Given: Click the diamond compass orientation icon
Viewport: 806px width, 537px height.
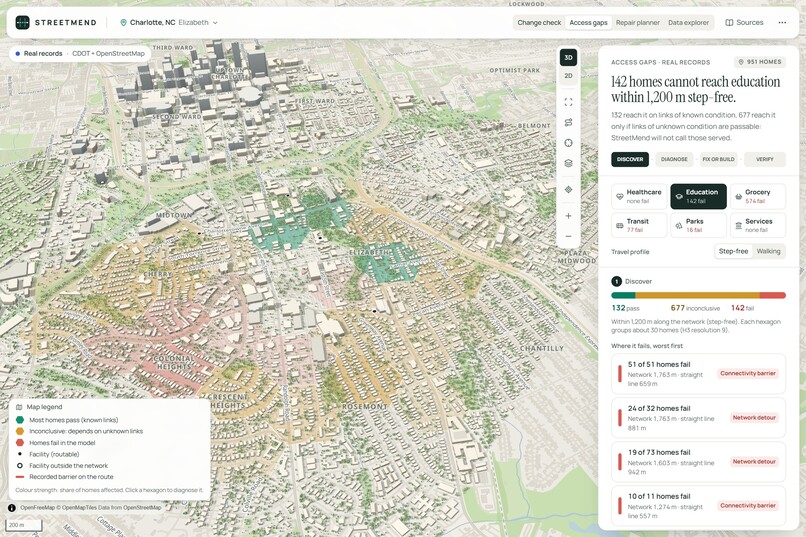Looking at the screenshot, I should pos(568,190).
